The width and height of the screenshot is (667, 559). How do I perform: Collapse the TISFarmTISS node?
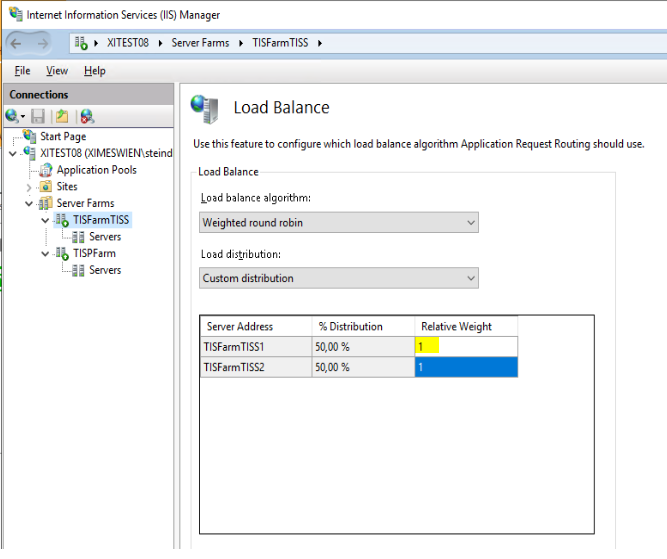click(x=45, y=220)
